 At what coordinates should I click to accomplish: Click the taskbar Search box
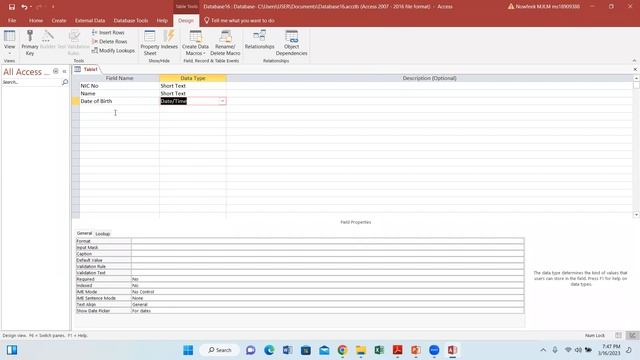pyautogui.click(x=220, y=350)
